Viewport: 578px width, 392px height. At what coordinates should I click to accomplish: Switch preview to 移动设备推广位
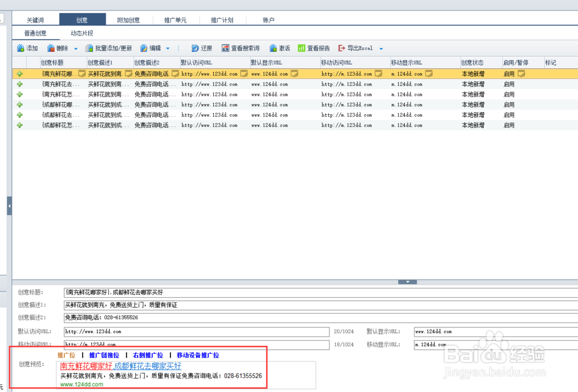click(x=198, y=355)
